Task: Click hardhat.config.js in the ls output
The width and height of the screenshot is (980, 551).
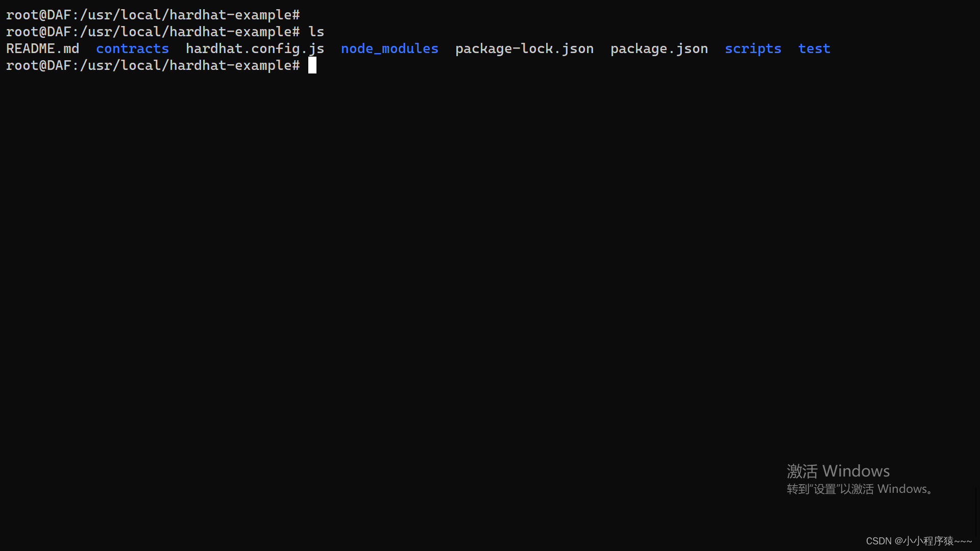Action: coord(255,48)
